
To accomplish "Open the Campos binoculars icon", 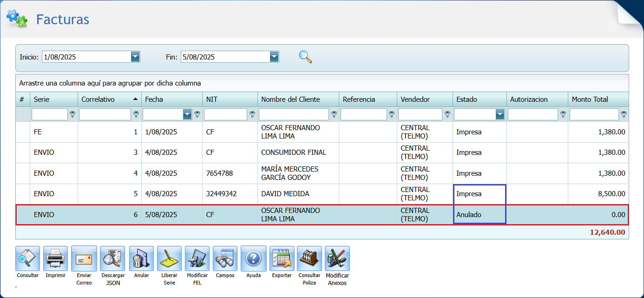I will [x=225, y=258].
